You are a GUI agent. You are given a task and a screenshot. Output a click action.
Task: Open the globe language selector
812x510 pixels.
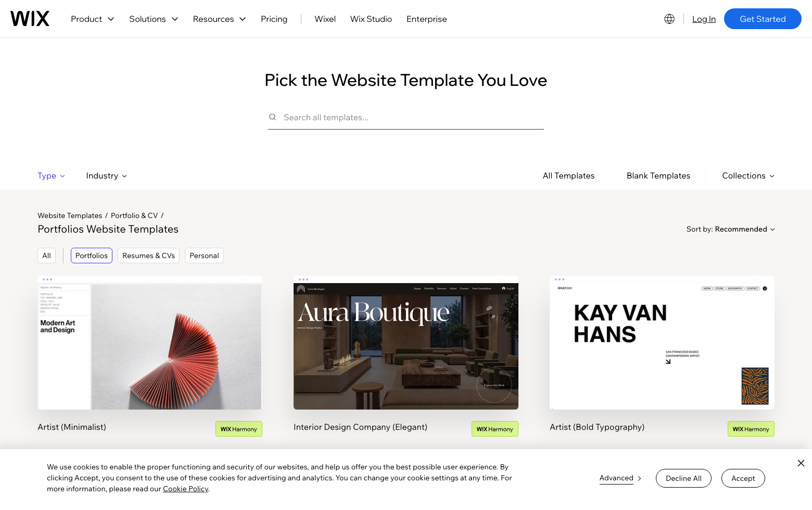pos(669,19)
